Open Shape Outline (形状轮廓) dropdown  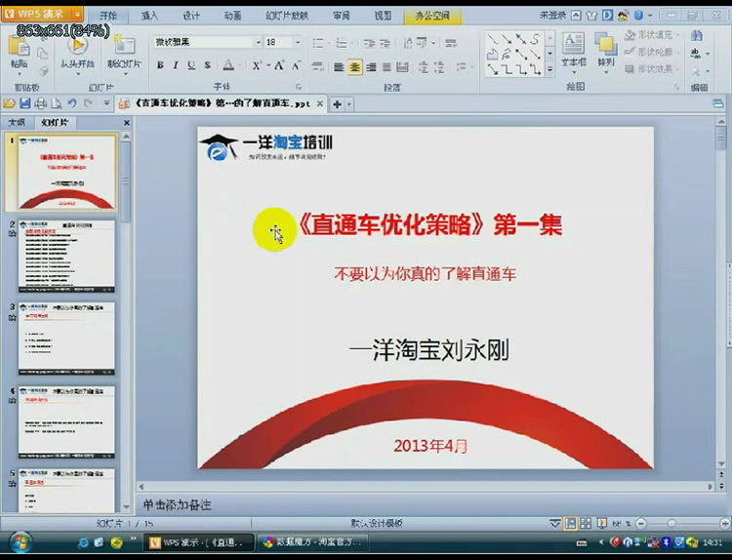(678, 52)
